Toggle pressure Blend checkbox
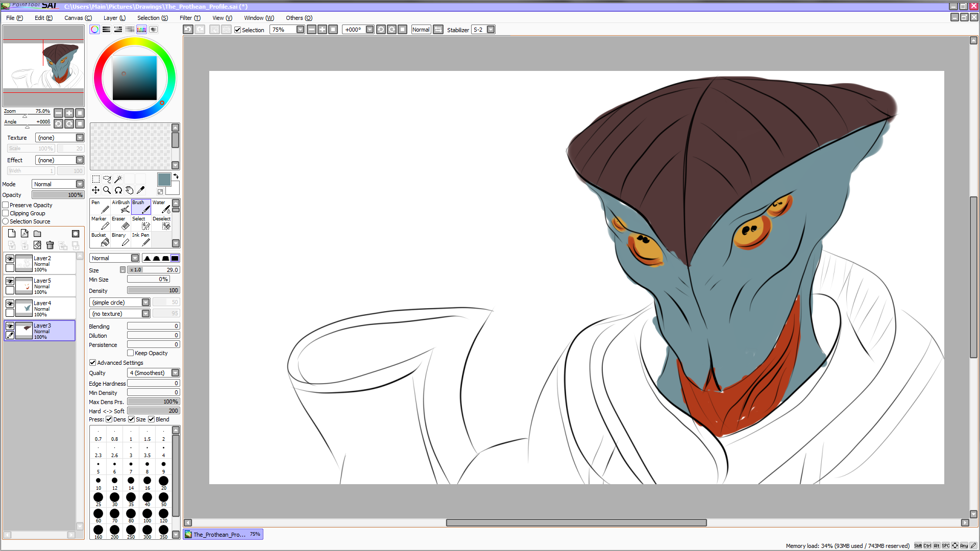Viewport: 980px width, 551px height. [151, 419]
